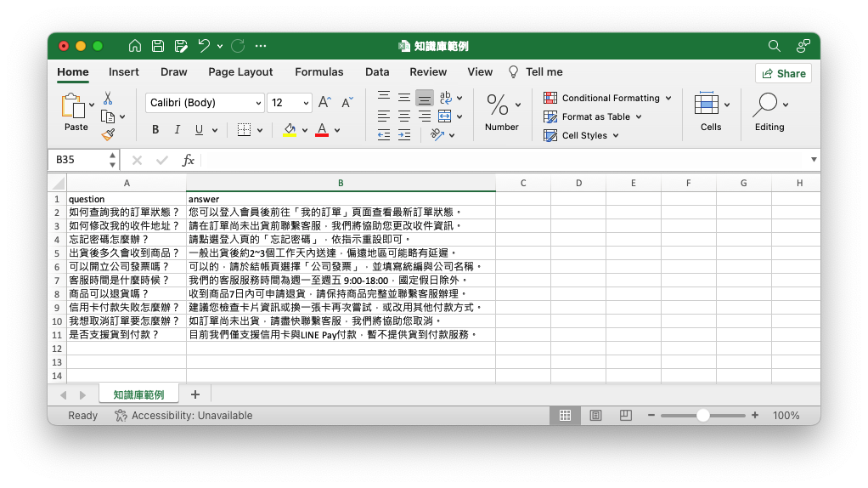Toggle Bold formatting
This screenshot has width=868, height=488.
[155, 130]
